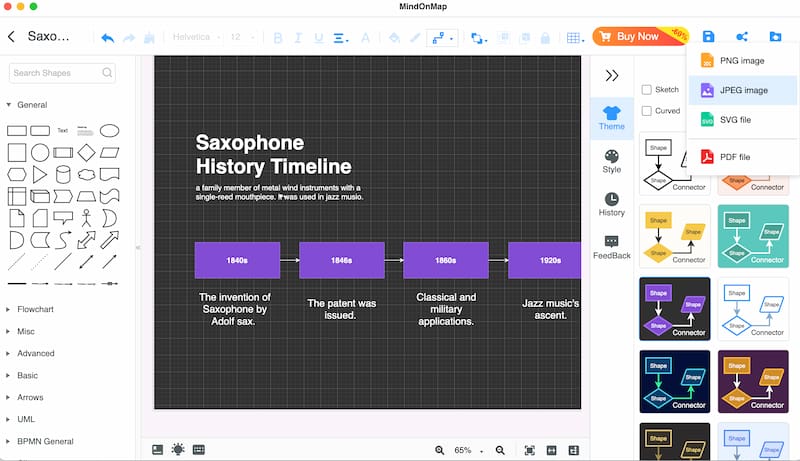The image size is (800, 461).
Task: Pick the actor stick figure shape
Action: 86,218
